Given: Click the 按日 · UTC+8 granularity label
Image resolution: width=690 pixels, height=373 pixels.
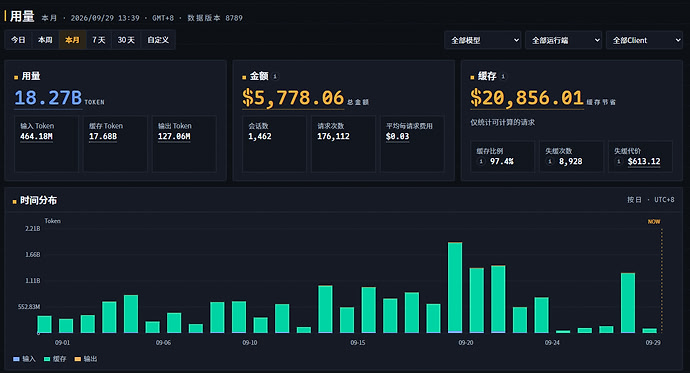Looking at the screenshot, I should coord(650,200).
